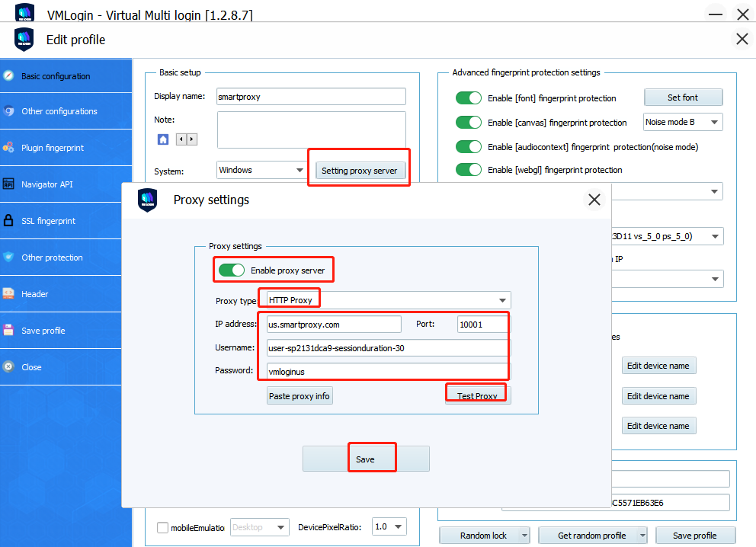Click the Set font button
This screenshot has height=547, width=756.
[683, 98]
